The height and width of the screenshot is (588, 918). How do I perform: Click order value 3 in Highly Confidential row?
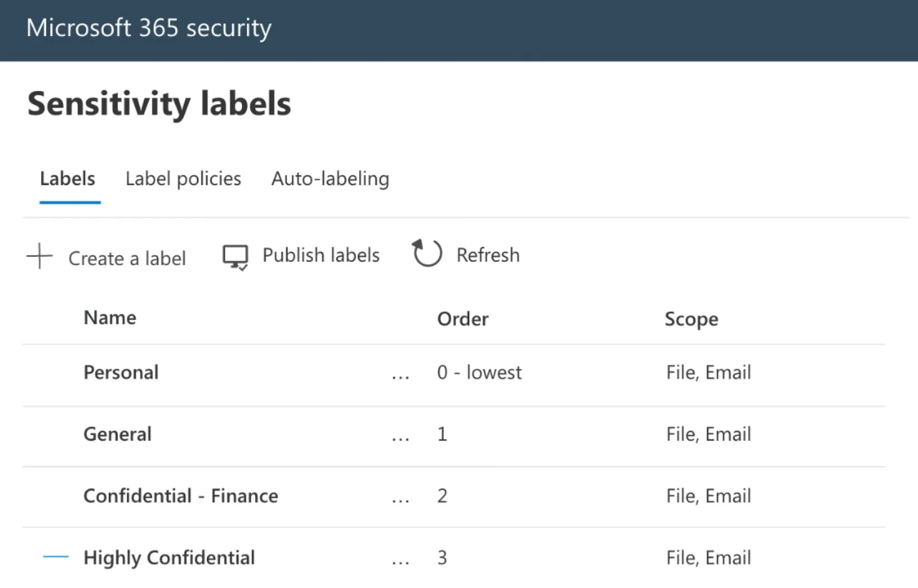[x=442, y=557]
